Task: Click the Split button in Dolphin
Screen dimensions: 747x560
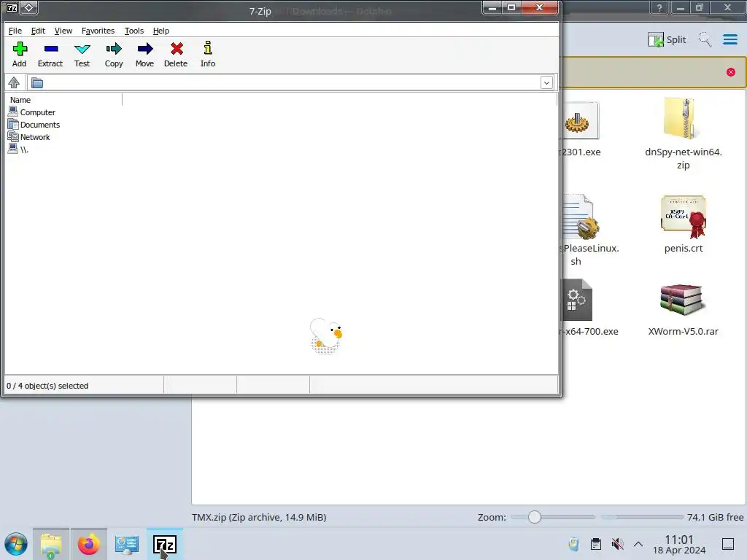Action: click(x=667, y=39)
